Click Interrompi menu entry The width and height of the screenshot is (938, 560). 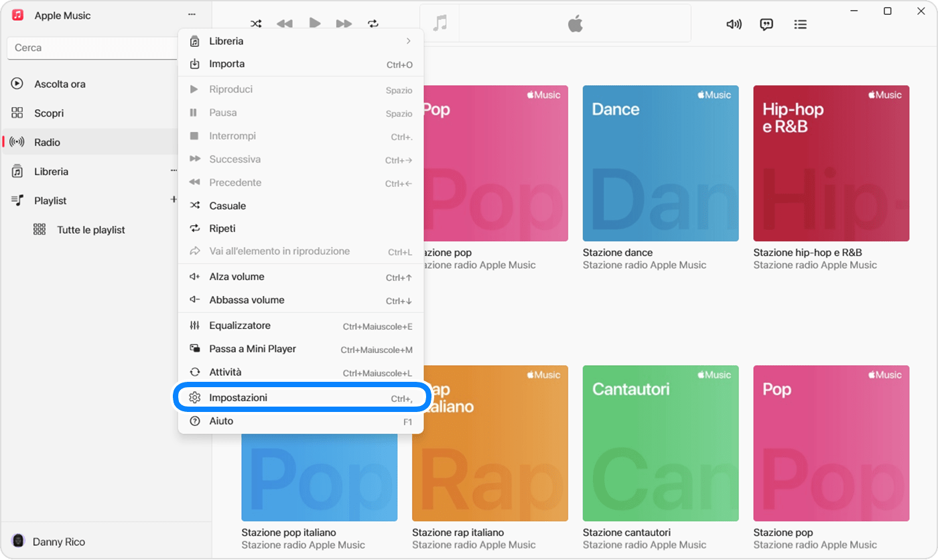(301, 136)
